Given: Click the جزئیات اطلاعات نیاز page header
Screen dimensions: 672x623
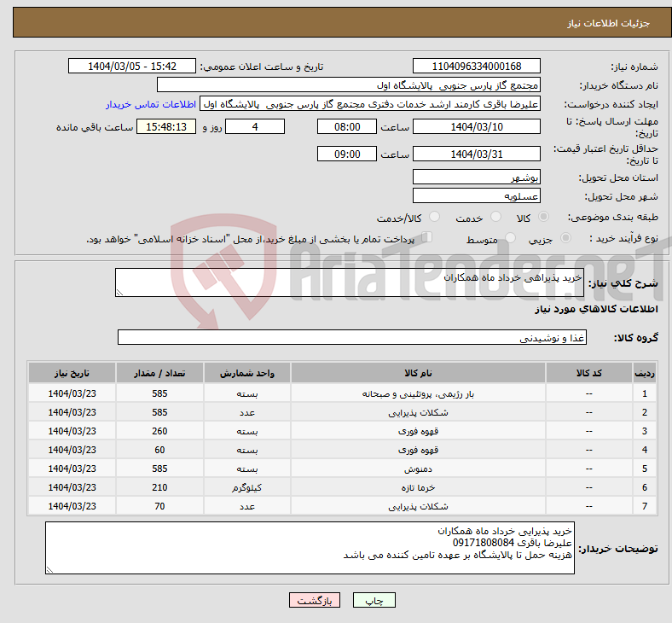Looking at the screenshot, I should click(x=609, y=23).
